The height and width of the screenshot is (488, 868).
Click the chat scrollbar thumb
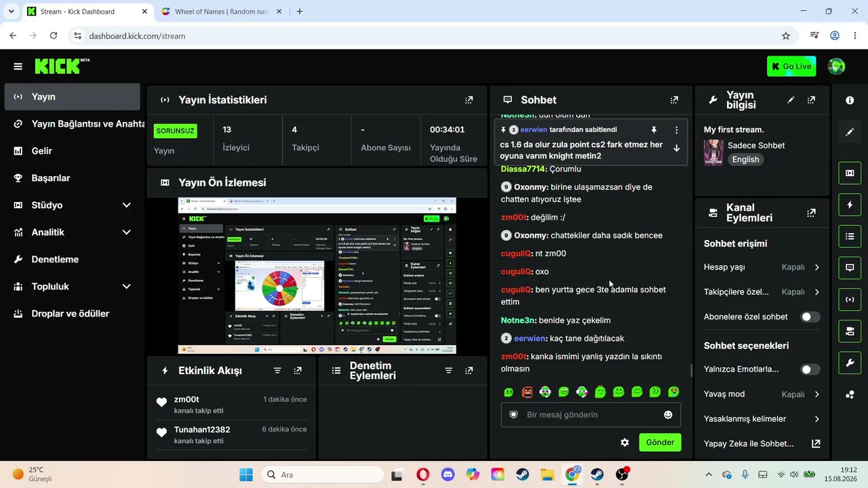[x=691, y=371]
